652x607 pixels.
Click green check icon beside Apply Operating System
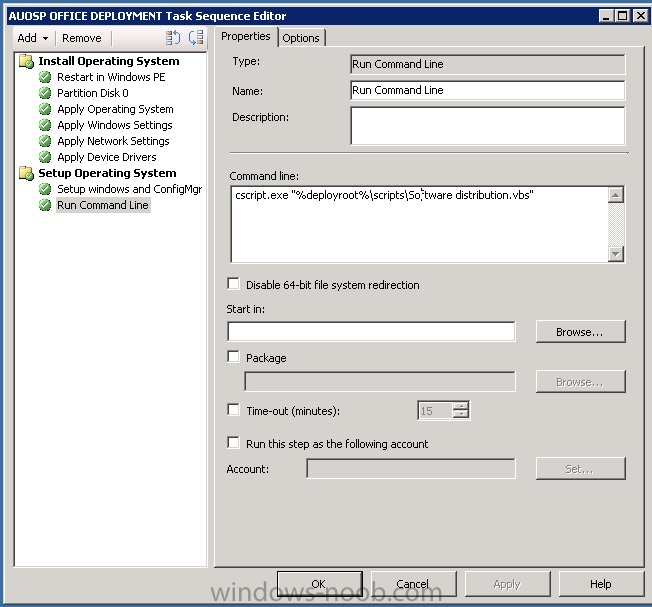point(45,109)
